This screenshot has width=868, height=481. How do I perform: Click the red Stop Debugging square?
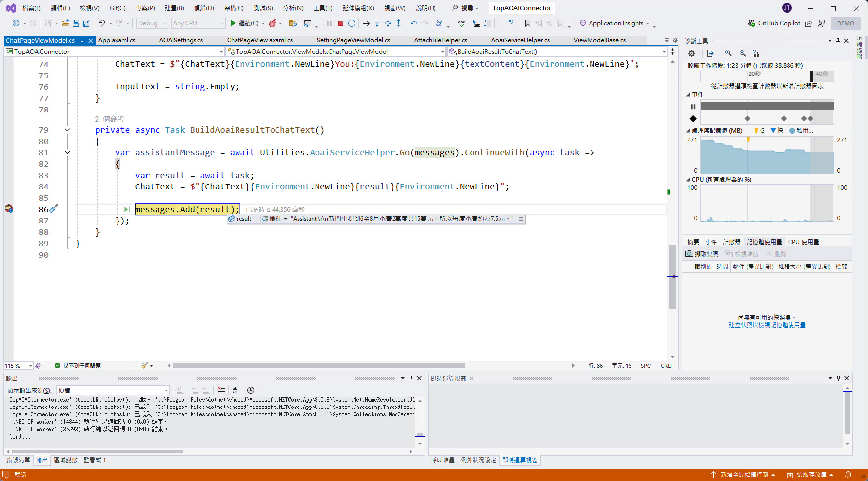341,23
